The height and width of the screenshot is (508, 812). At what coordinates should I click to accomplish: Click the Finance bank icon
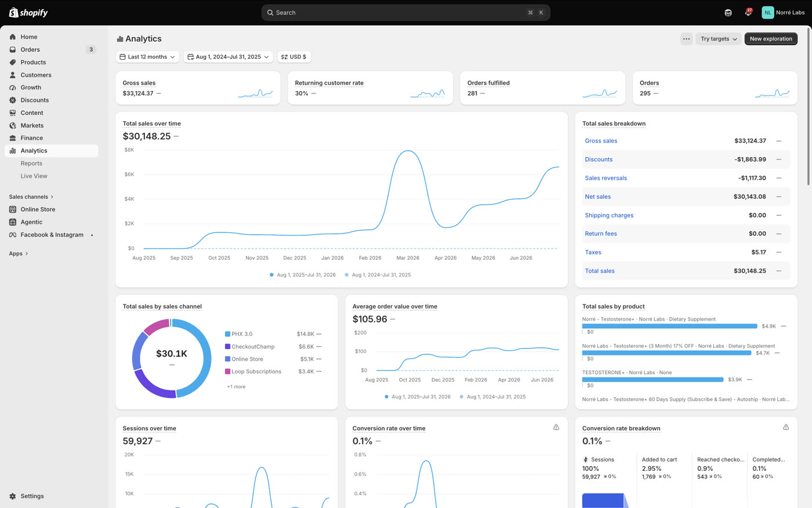[x=13, y=138]
